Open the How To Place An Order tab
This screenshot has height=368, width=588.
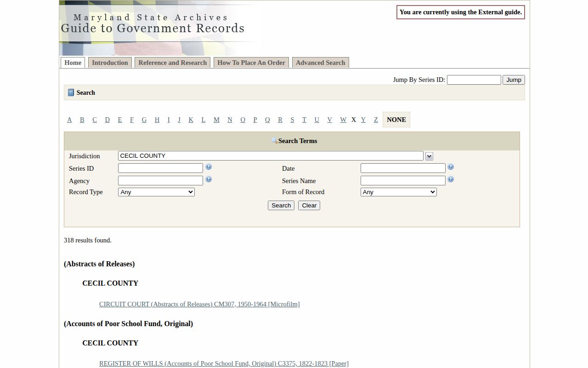point(251,63)
